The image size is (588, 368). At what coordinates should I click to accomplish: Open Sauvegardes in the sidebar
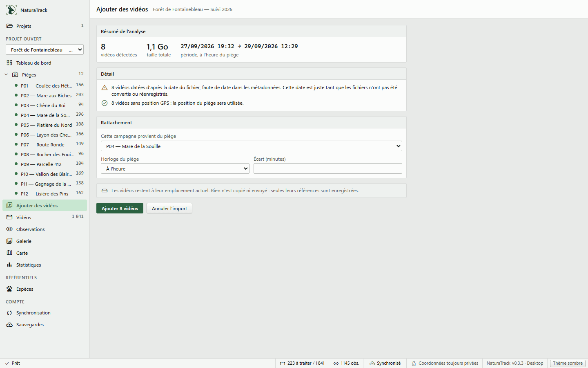pos(45,324)
